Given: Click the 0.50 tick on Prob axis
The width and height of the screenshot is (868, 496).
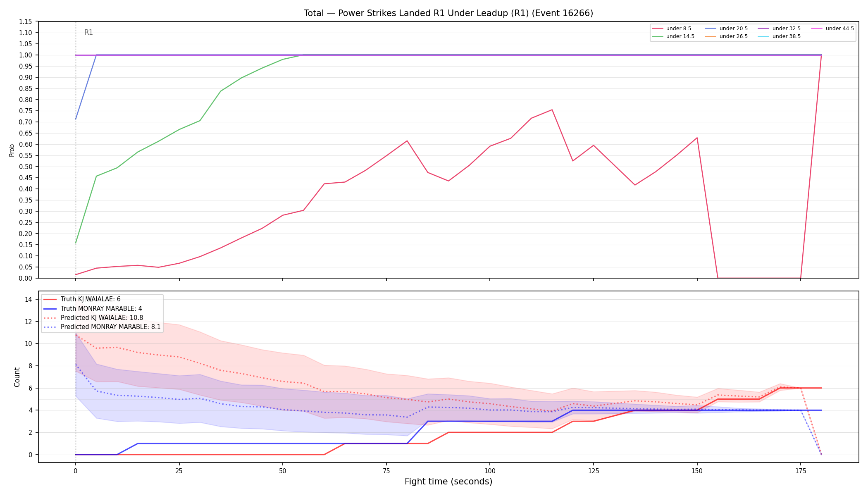Looking at the screenshot, I should click(x=26, y=167).
